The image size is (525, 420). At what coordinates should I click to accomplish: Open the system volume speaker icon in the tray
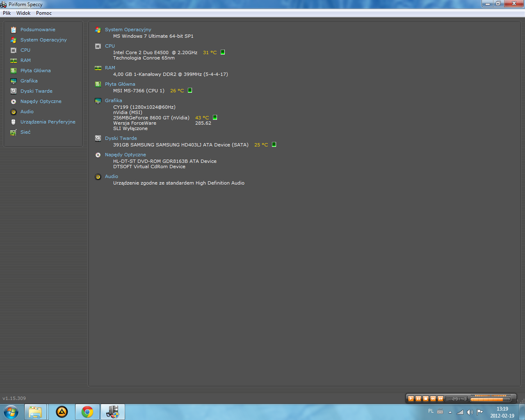pyautogui.click(x=470, y=412)
